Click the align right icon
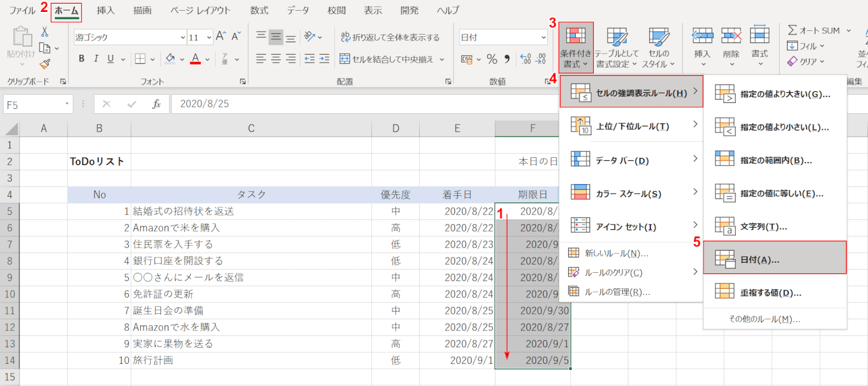 290,59
